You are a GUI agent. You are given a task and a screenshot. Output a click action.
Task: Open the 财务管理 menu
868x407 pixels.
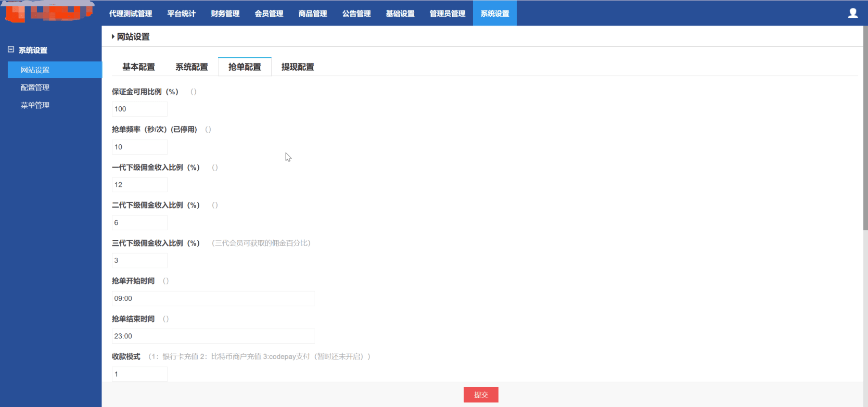tap(225, 14)
